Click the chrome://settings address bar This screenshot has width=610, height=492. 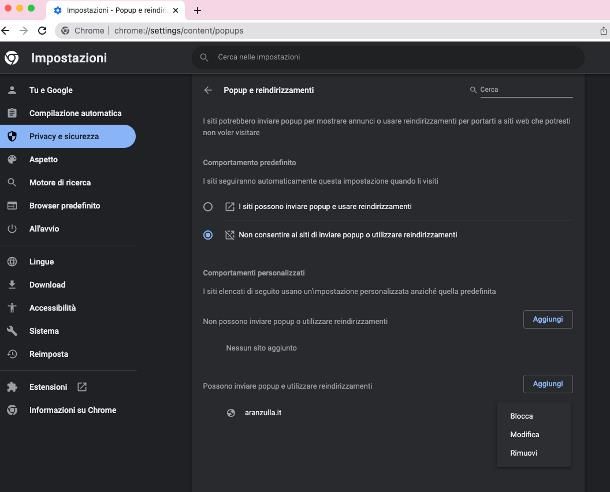pos(327,31)
